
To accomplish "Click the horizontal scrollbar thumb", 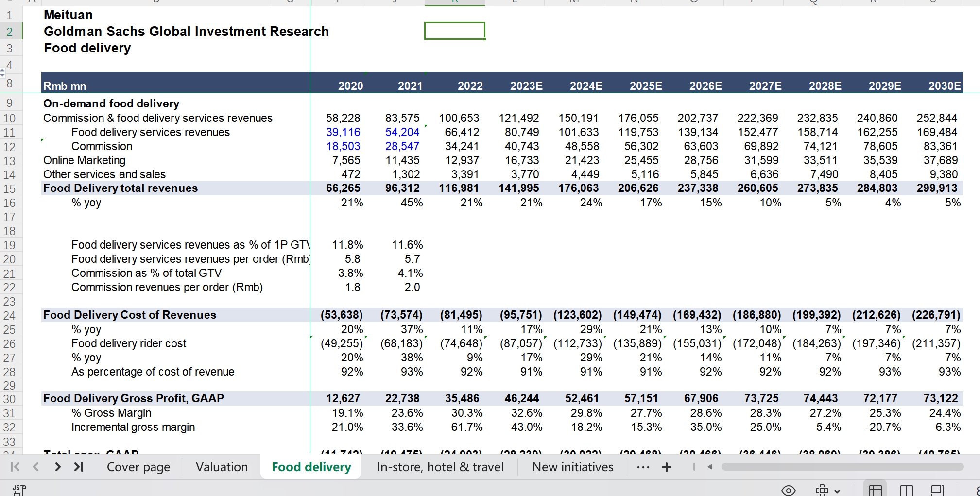I will point(842,467).
